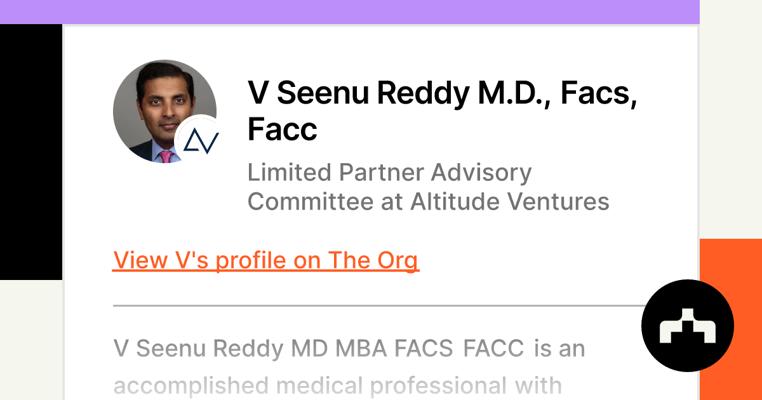Click the purple banner at the top
Image resolution: width=762 pixels, height=400 pixels.
click(349, 11)
